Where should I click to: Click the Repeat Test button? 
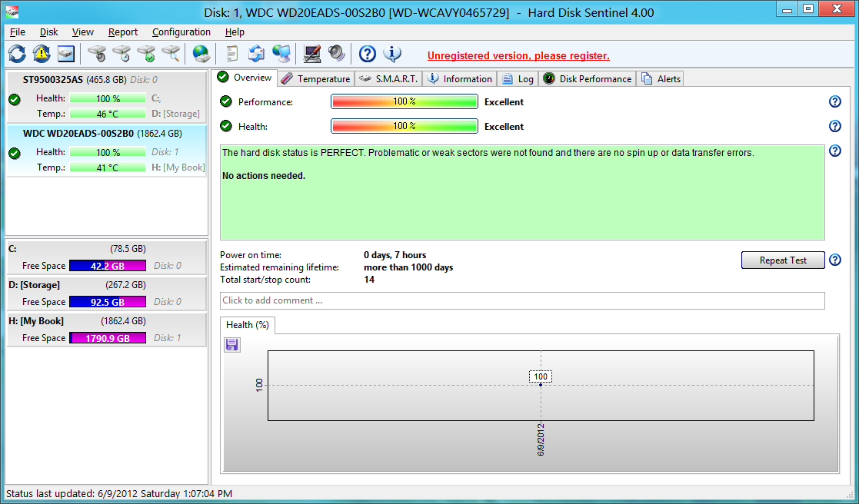[x=783, y=260]
